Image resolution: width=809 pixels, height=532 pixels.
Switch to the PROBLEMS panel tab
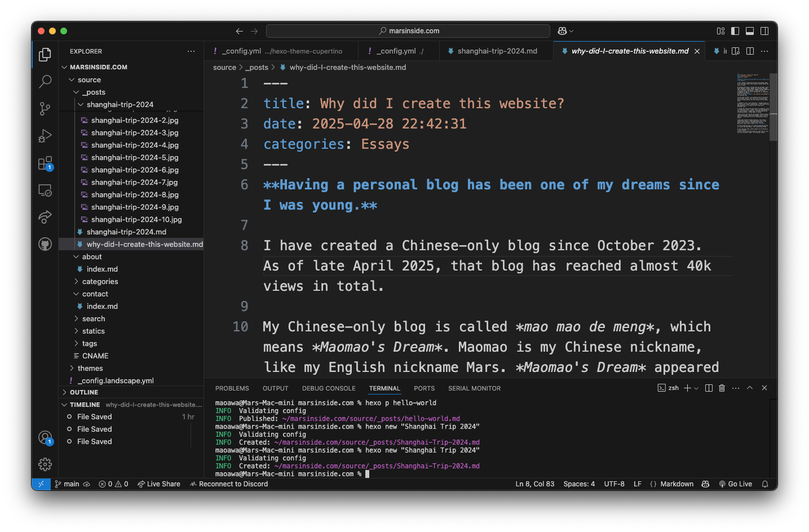point(232,388)
